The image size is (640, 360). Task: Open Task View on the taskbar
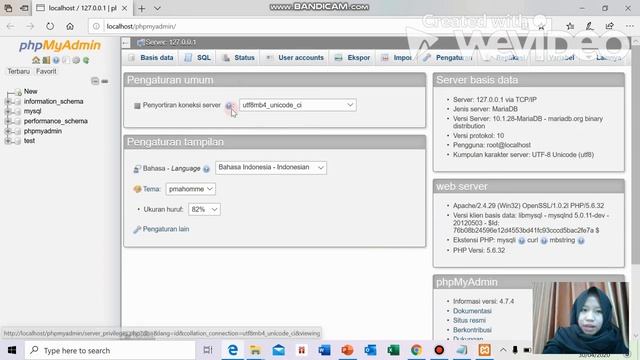[208, 350]
